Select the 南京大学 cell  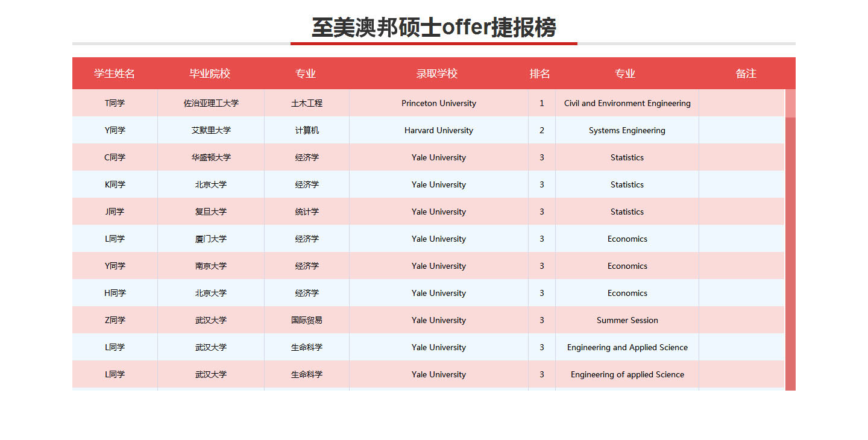(211, 266)
